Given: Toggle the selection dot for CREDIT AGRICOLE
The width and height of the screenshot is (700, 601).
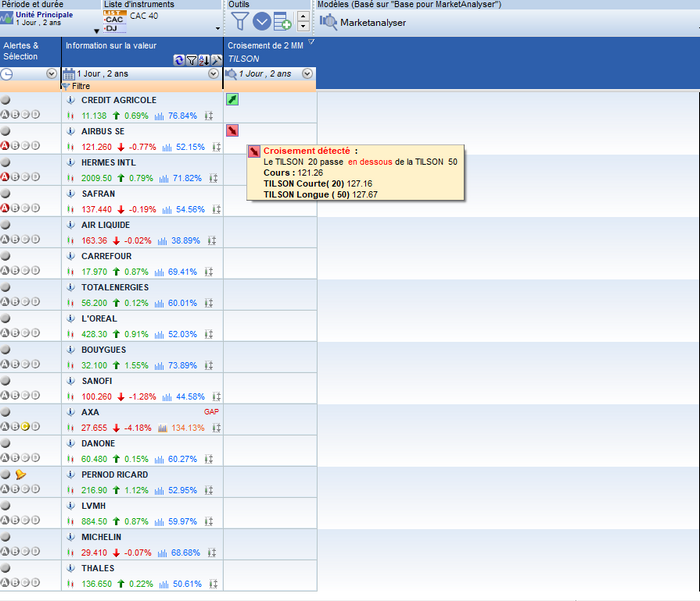Looking at the screenshot, I should tap(5, 100).
